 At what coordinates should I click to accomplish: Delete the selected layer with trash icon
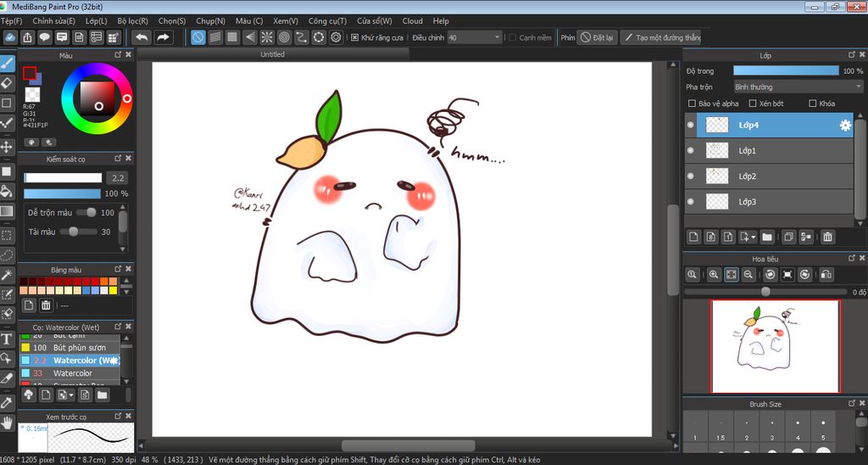tap(827, 237)
